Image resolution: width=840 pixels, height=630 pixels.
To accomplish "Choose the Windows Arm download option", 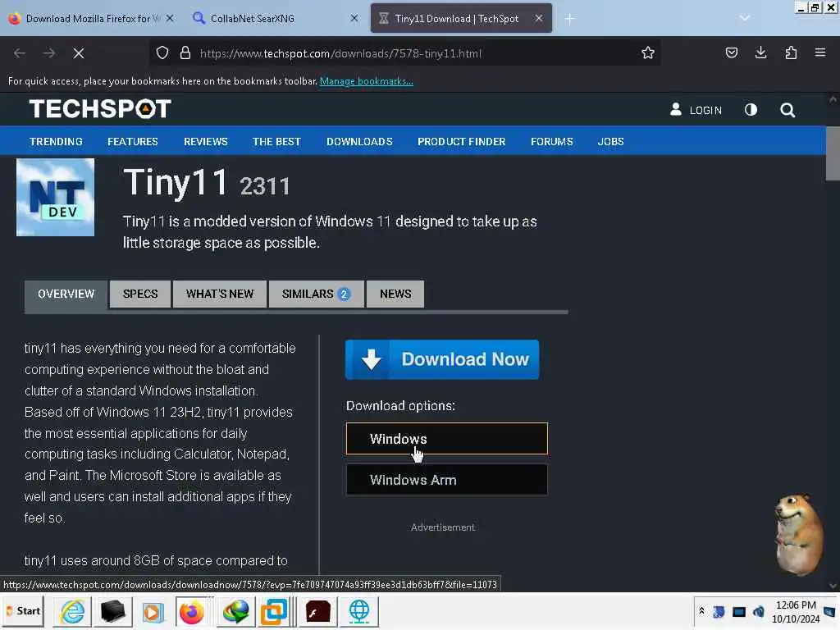I will (447, 479).
